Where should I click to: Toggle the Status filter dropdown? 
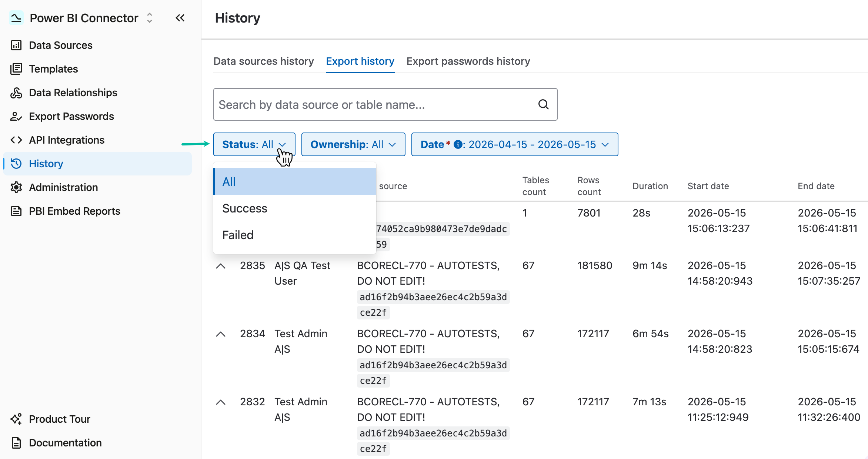pos(254,144)
